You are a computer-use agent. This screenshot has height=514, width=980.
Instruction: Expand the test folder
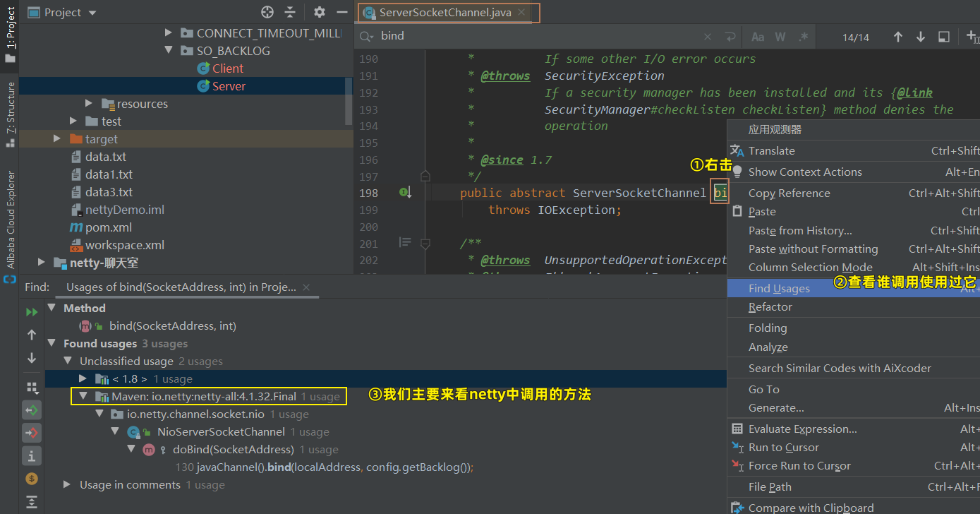pos(73,121)
